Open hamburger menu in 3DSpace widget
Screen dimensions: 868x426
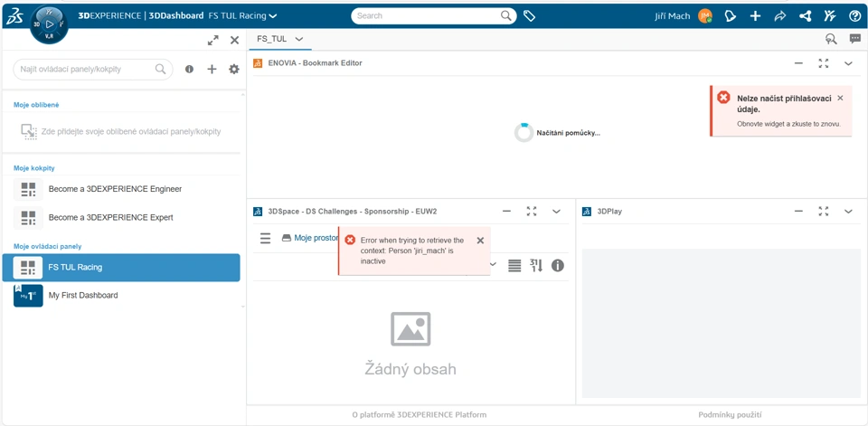pyautogui.click(x=266, y=238)
